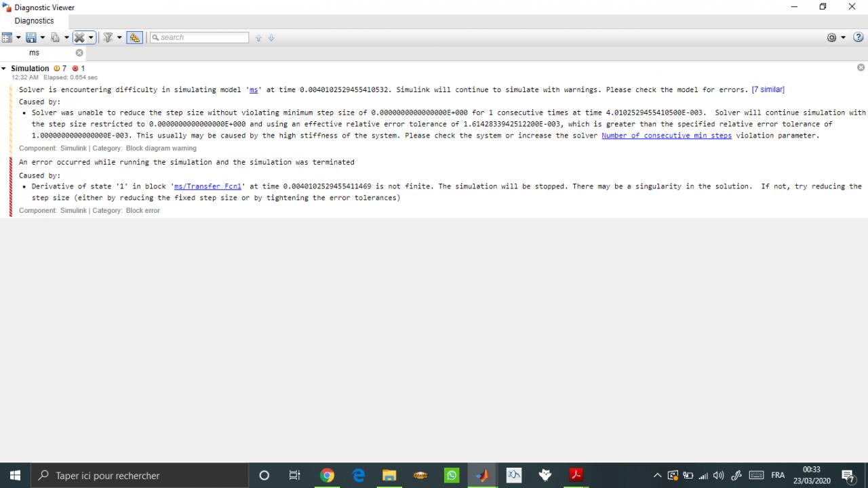Viewport: 868px width, 488px height.
Task: Open the clock showing 00:33 23/03/2020
Action: [x=812, y=475]
